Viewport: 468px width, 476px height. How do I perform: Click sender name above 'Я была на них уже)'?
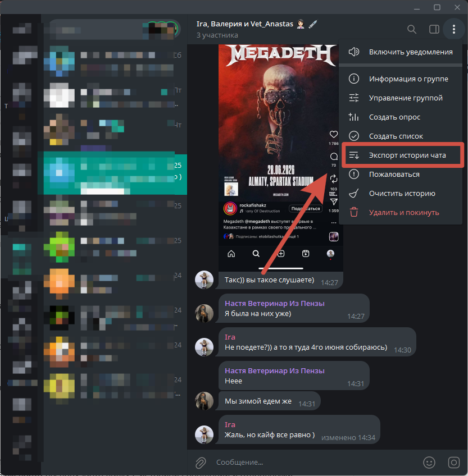pyautogui.click(x=274, y=304)
